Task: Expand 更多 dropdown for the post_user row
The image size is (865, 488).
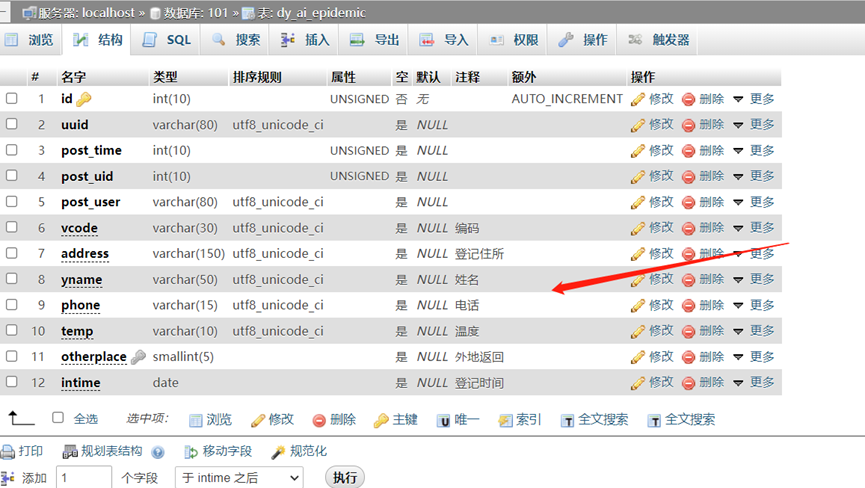Action: click(754, 202)
